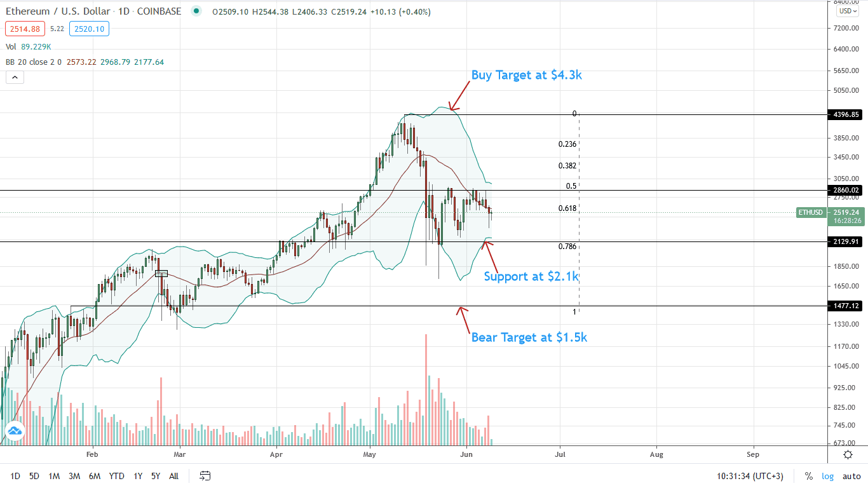
Task: Select the 1Y time range
Action: click(x=138, y=476)
